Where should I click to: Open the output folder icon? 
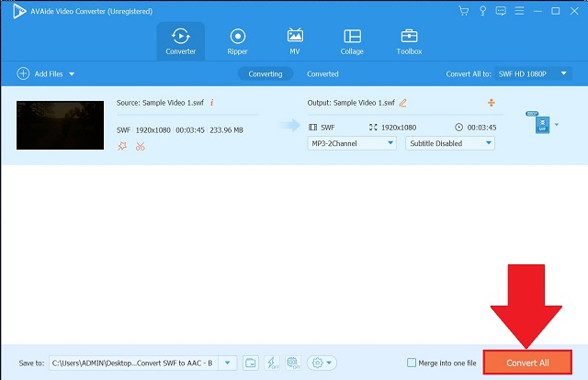(x=251, y=363)
